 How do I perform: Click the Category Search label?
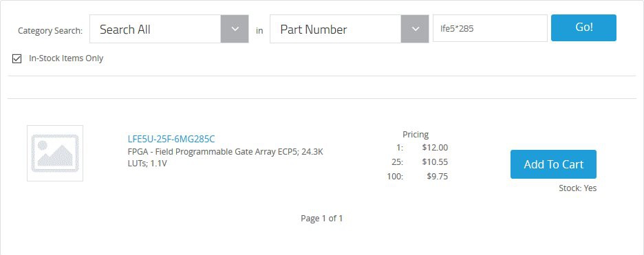[x=50, y=31]
